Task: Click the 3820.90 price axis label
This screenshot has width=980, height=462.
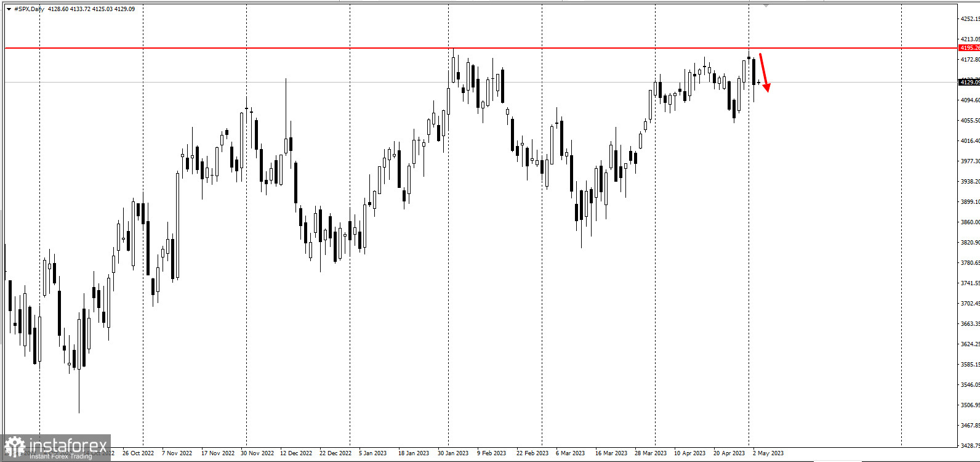Action: point(970,243)
